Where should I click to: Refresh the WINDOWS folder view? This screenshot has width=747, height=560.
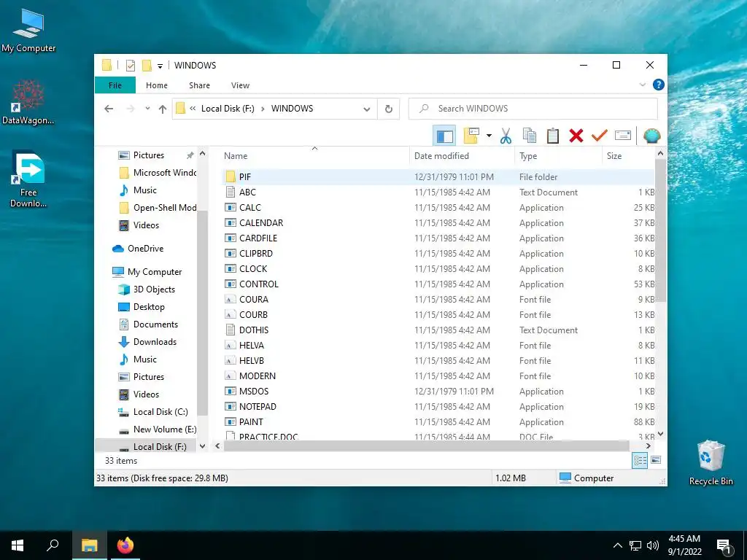(389, 109)
